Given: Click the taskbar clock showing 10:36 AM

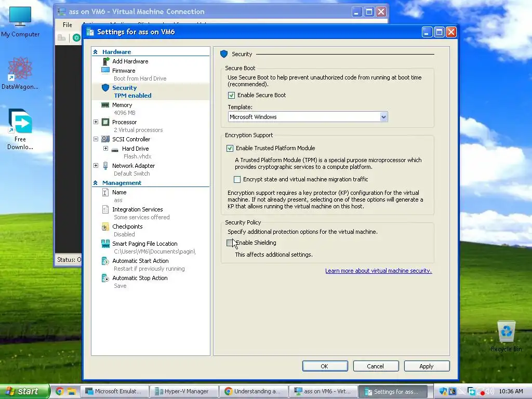Looking at the screenshot, I should 511,391.
